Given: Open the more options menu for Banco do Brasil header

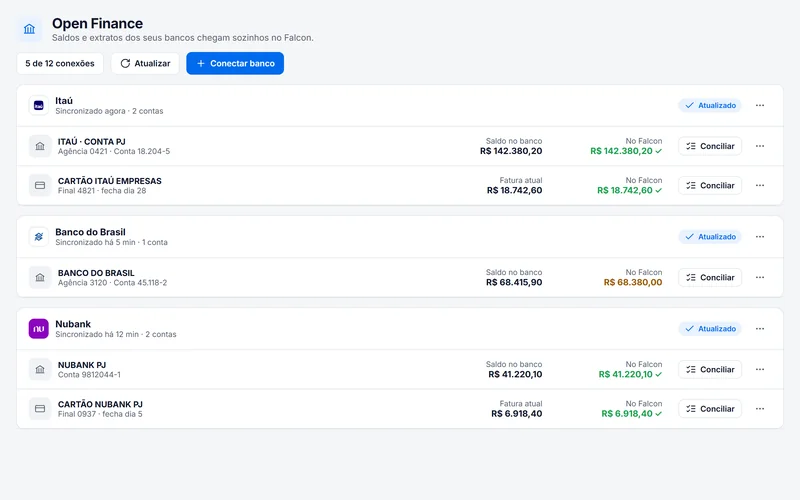Looking at the screenshot, I should [x=760, y=237].
